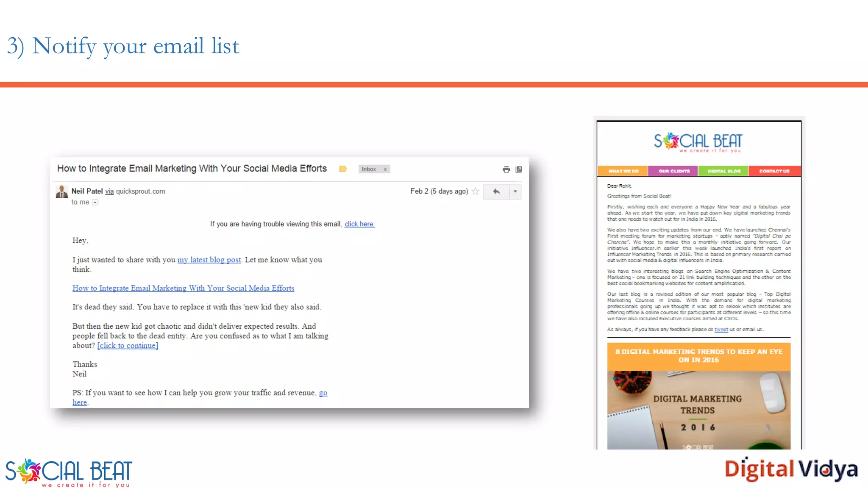Remove the Inbox label via its x
Viewport: 868px width, 488px height.
385,169
